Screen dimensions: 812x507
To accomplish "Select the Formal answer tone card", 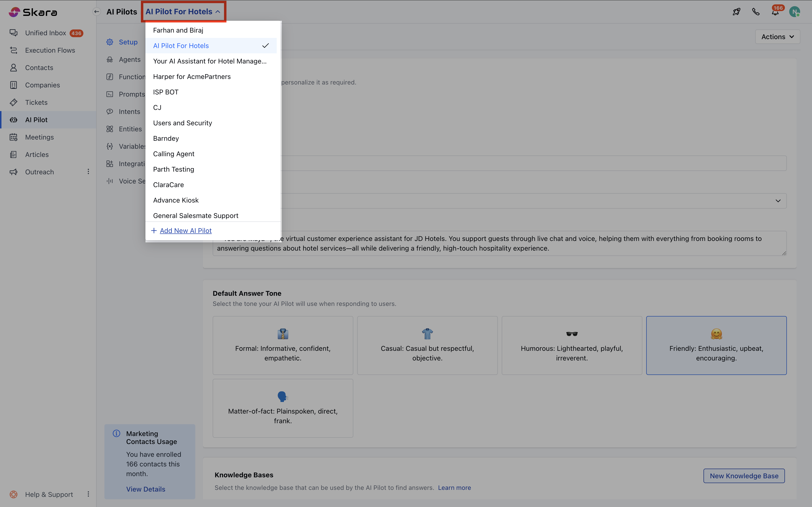I will click(x=283, y=345).
